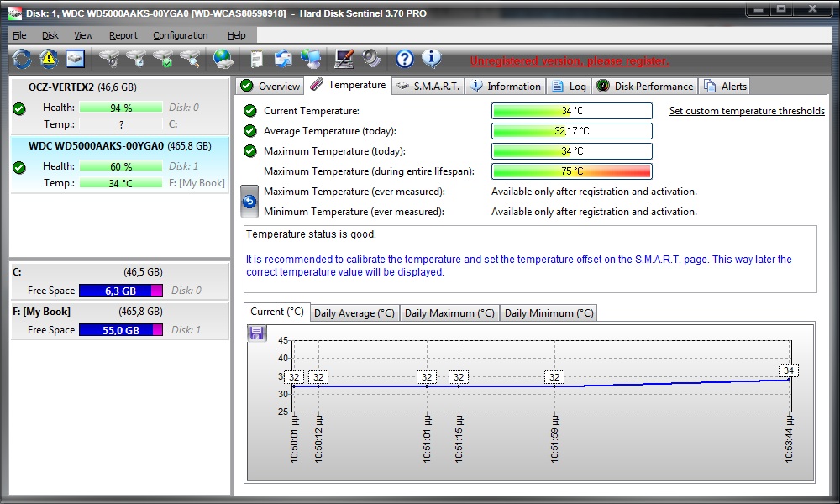Open the Report menu
The image size is (840, 504).
[123, 35]
